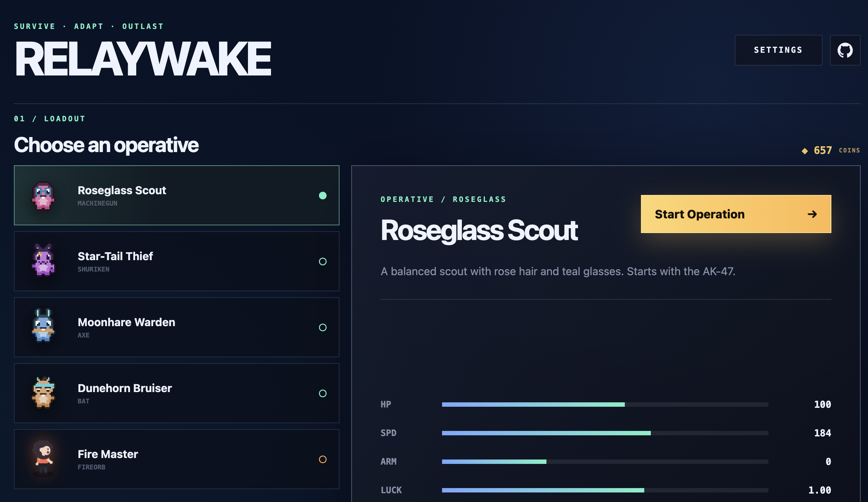Click the SPD stat bar
The image size is (868, 502).
coord(605,433)
